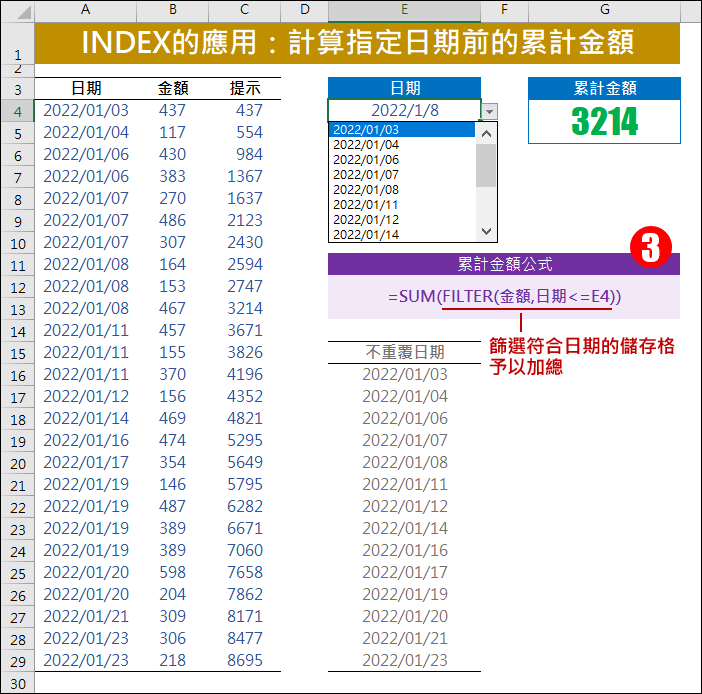Select row 4 header
The image size is (702, 694).
pyautogui.click(x=17, y=111)
